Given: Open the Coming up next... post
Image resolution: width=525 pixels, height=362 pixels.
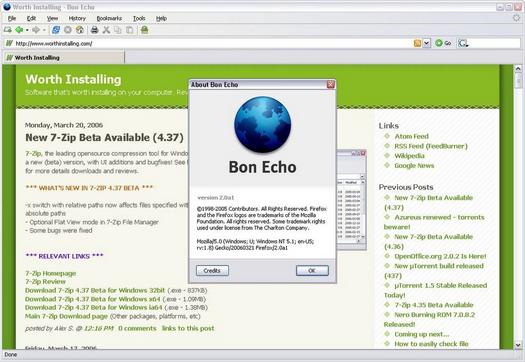Looking at the screenshot, I should pyautogui.click(x=422, y=334).
